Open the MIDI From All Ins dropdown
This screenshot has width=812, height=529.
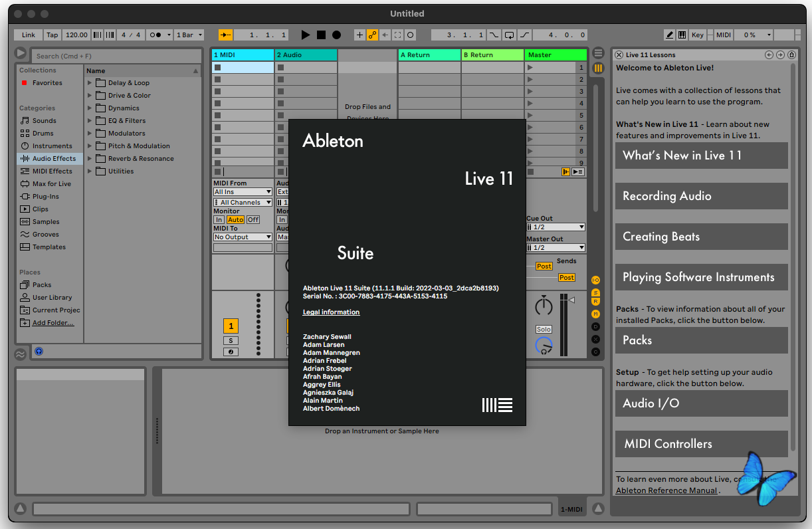click(x=243, y=192)
